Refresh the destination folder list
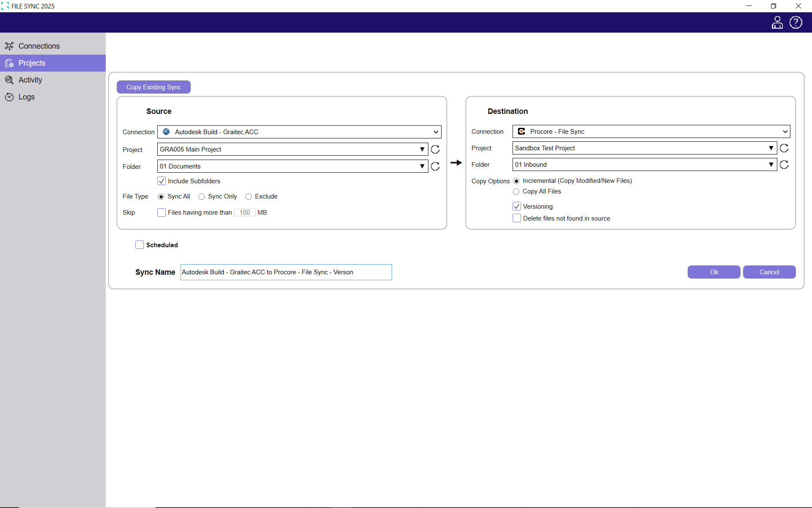The width and height of the screenshot is (812, 508). coord(784,165)
